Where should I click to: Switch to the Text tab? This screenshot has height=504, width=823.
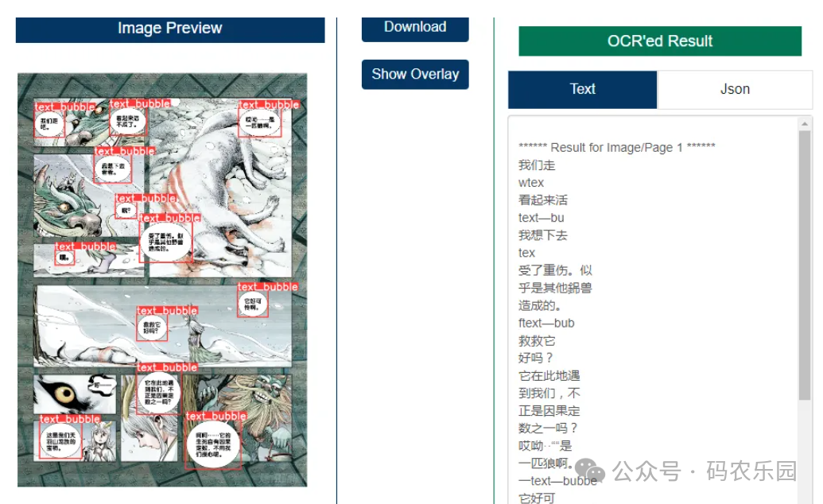tap(582, 89)
